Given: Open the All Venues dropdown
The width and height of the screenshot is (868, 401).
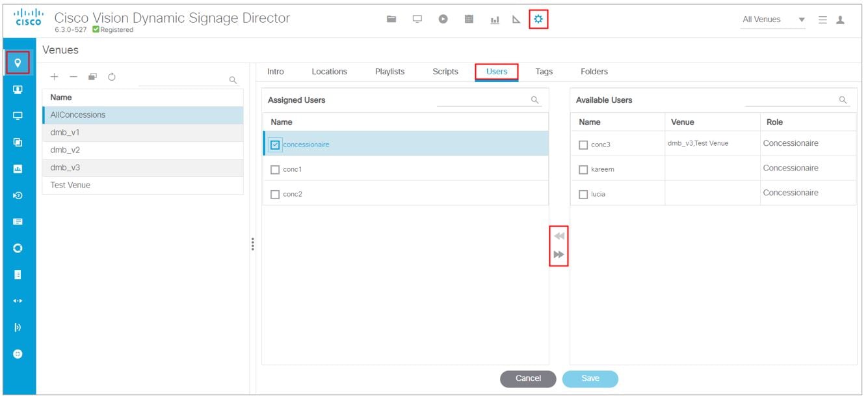Looking at the screenshot, I should click(774, 20).
